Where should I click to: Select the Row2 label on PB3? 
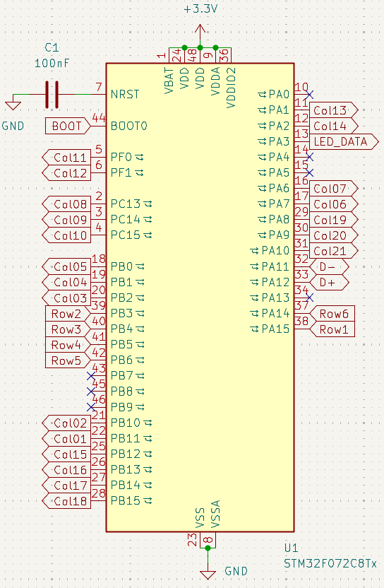pyautogui.click(x=68, y=313)
